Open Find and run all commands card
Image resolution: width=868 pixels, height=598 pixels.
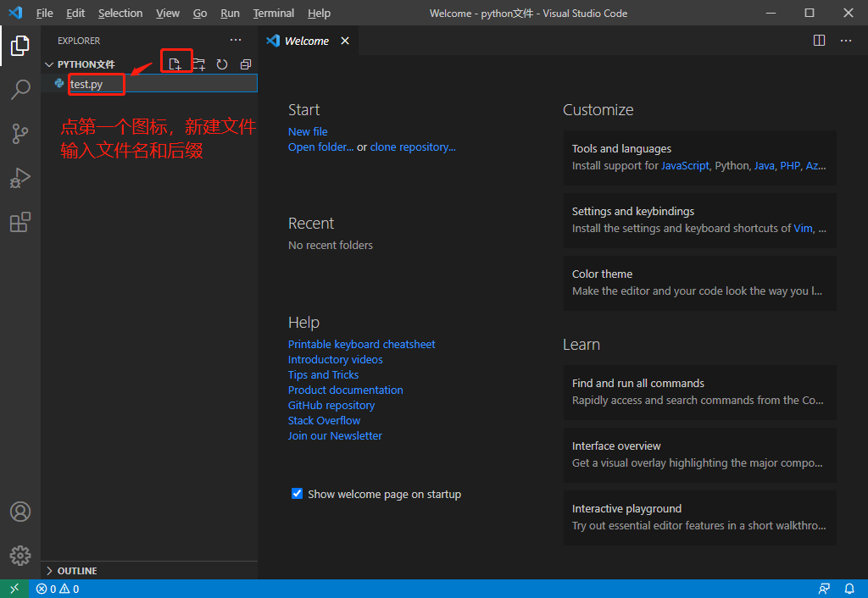pos(699,392)
